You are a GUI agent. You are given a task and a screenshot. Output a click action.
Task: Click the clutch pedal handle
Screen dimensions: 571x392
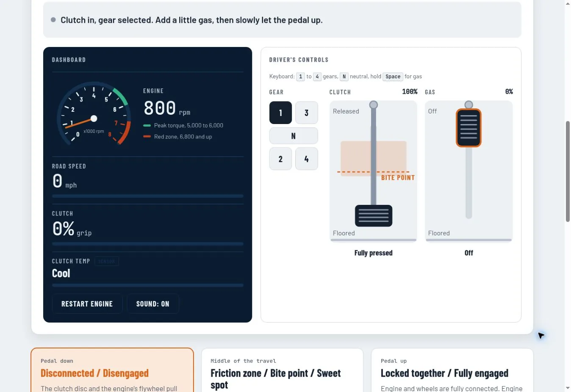pos(374,216)
